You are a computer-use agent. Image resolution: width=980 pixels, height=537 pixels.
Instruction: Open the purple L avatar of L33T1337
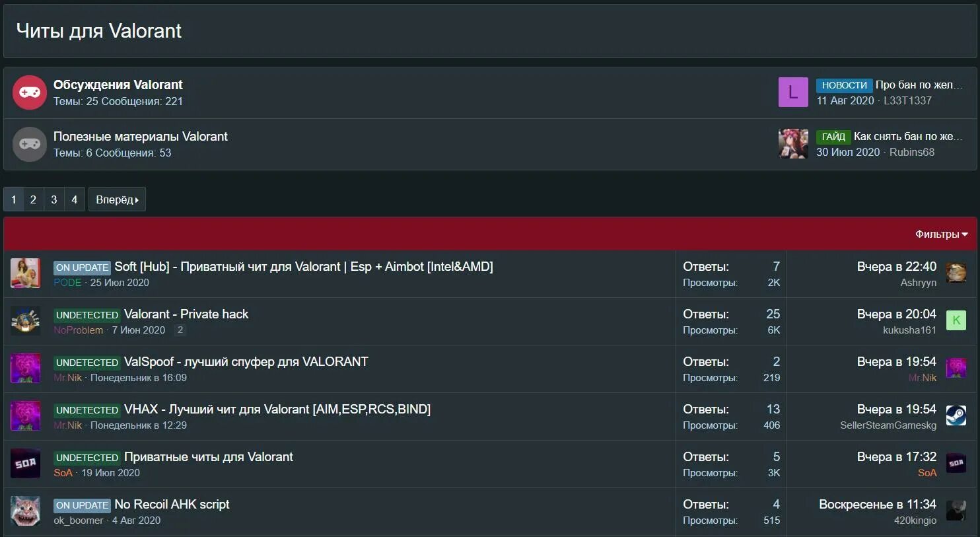[793, 92]
